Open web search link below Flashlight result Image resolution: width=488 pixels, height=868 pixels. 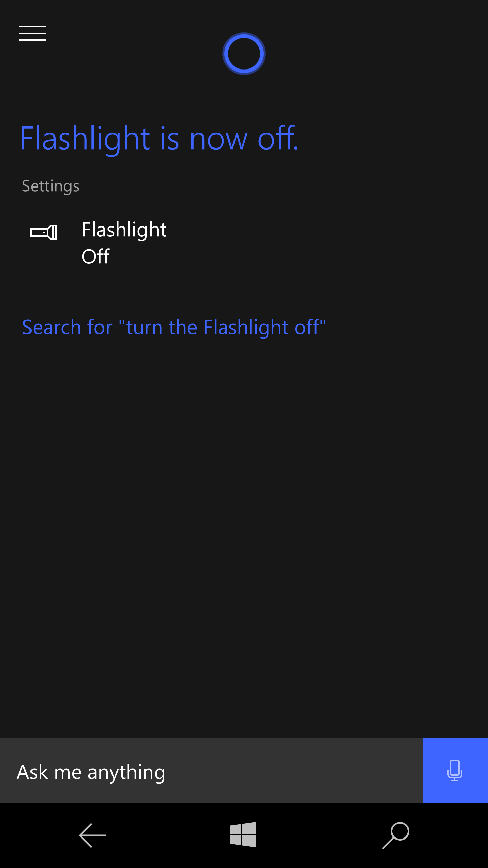click(174, 327)
